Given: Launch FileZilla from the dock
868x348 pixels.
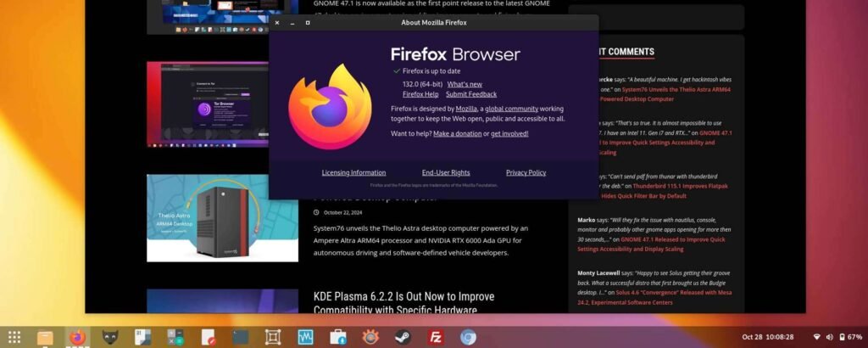Looking at the screenshot, I should 436,337.
